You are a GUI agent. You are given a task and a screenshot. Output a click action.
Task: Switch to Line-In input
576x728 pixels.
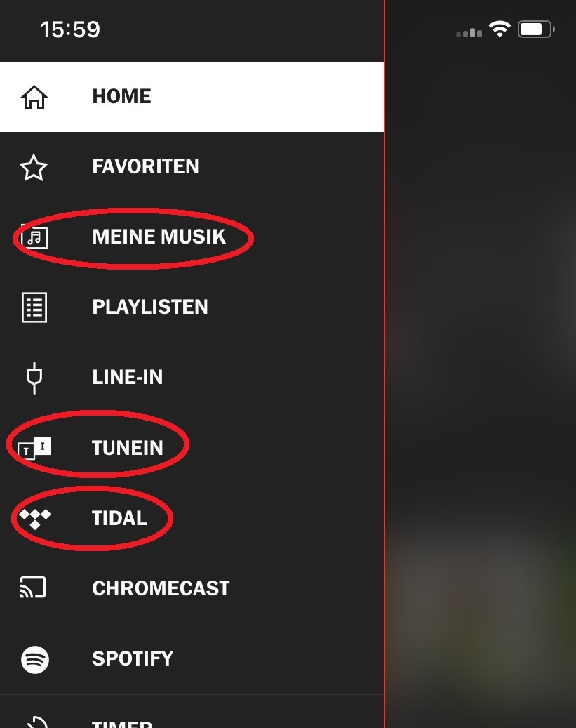(127, 377)
